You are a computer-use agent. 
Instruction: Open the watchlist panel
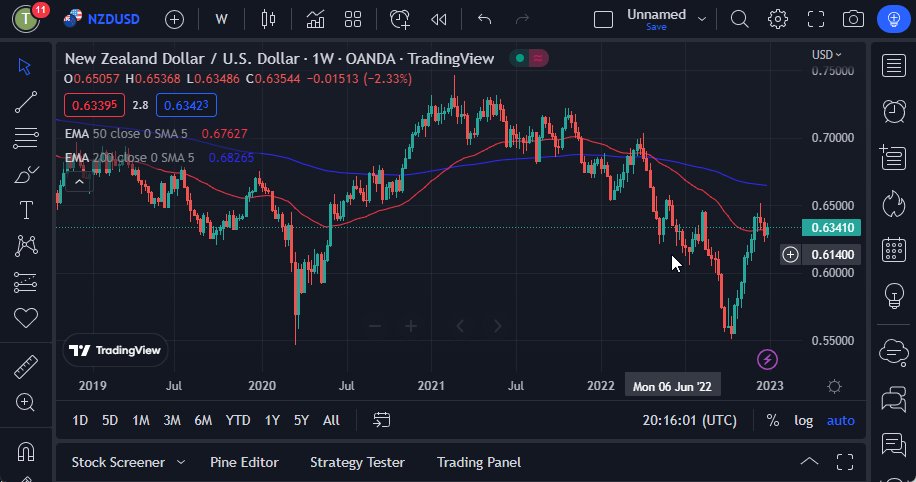coord(894,65)
